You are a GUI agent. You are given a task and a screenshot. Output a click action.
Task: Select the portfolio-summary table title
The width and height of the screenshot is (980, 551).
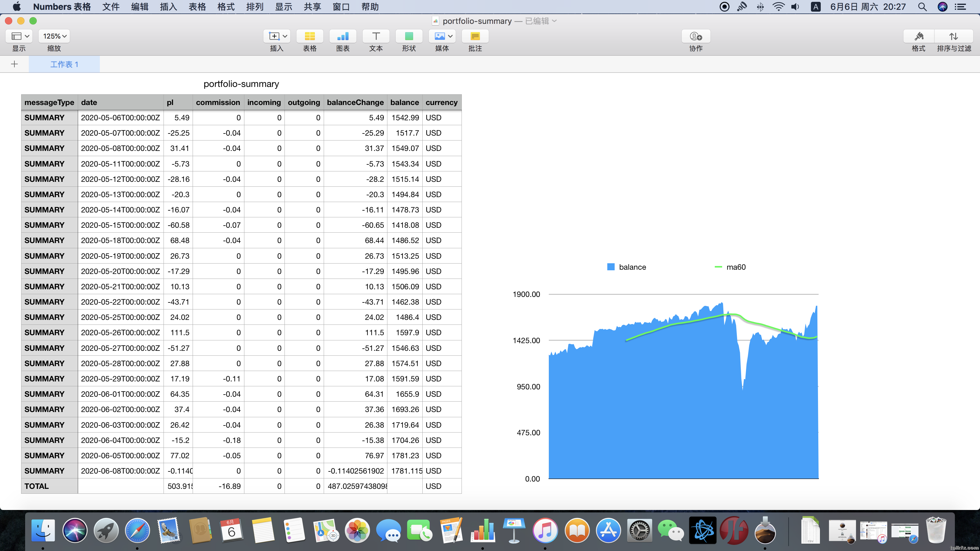pyautogui.click(x=241, y=84)
